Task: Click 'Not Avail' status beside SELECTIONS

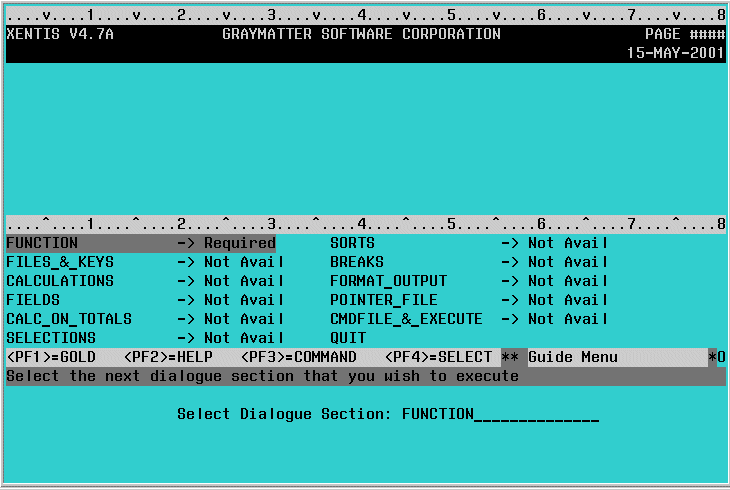Action: click(243, 338)
